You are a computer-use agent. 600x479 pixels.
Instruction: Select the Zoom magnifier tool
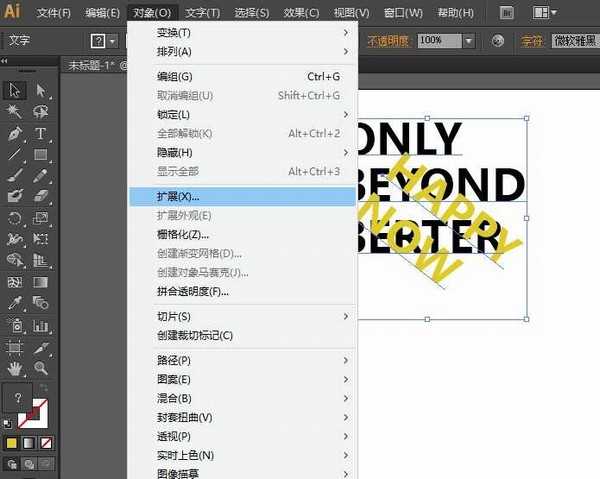point(41,368)
